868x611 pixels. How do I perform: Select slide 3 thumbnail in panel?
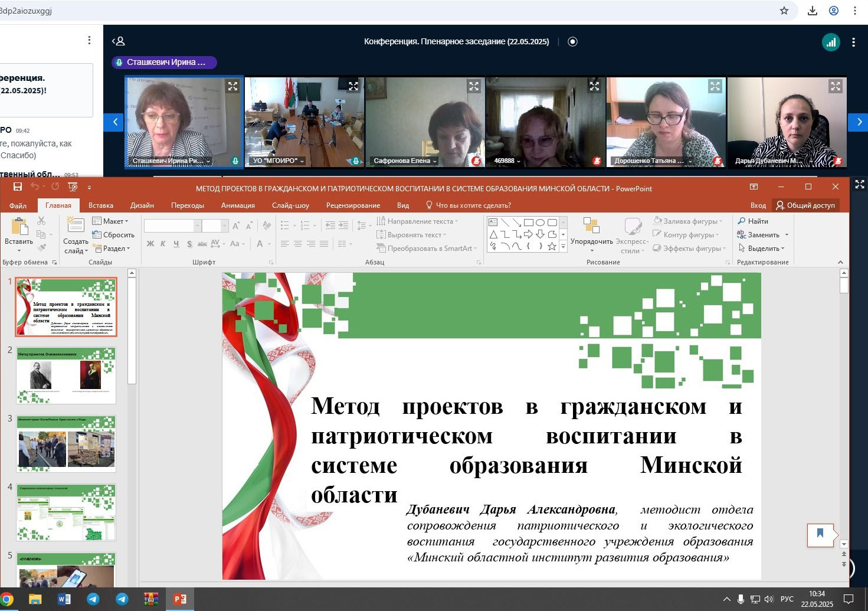tap(66, 443)
